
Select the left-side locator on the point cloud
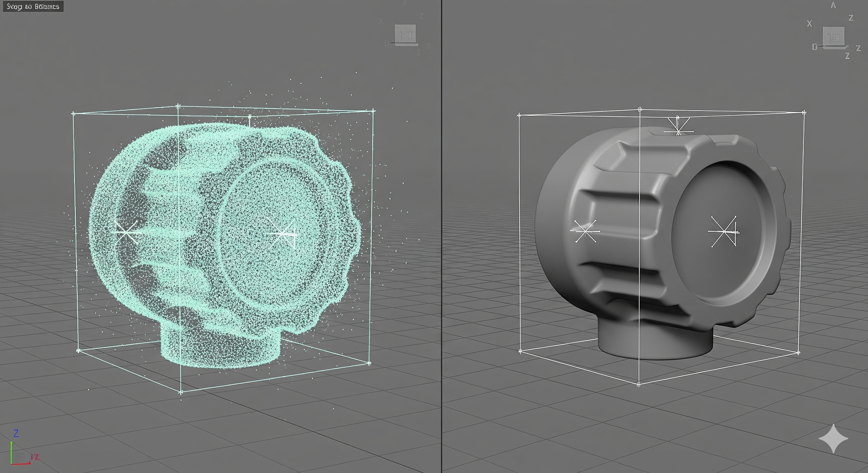[x=126, y=232]
